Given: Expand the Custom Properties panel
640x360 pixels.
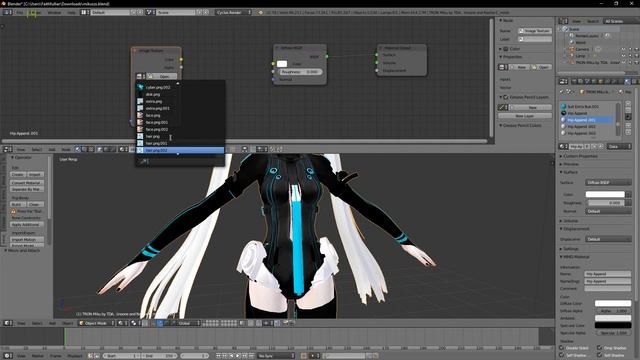Looking at the screenshot, I should coord(580,156).
